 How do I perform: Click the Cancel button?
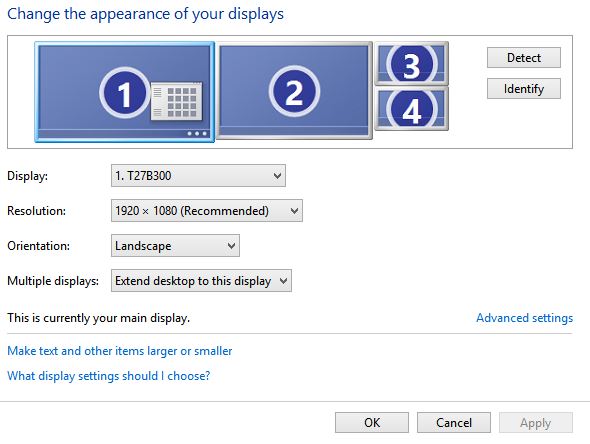454,423
